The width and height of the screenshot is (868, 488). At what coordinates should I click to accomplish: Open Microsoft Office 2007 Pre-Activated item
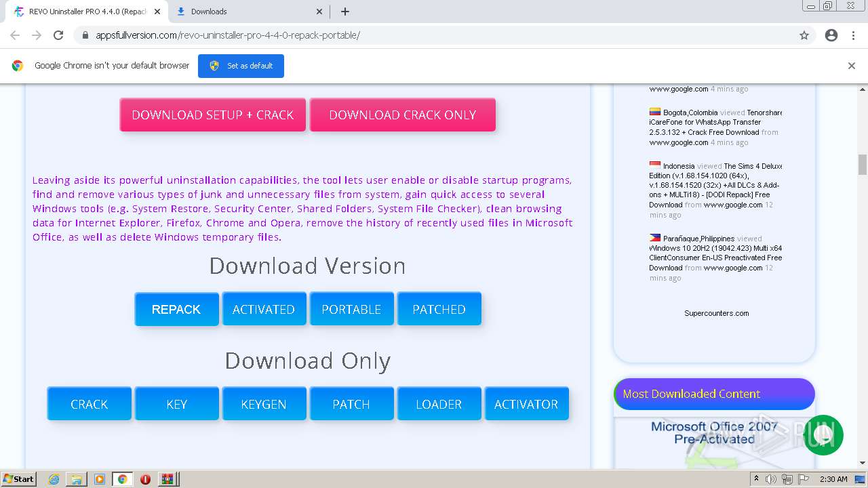[714, 432]
